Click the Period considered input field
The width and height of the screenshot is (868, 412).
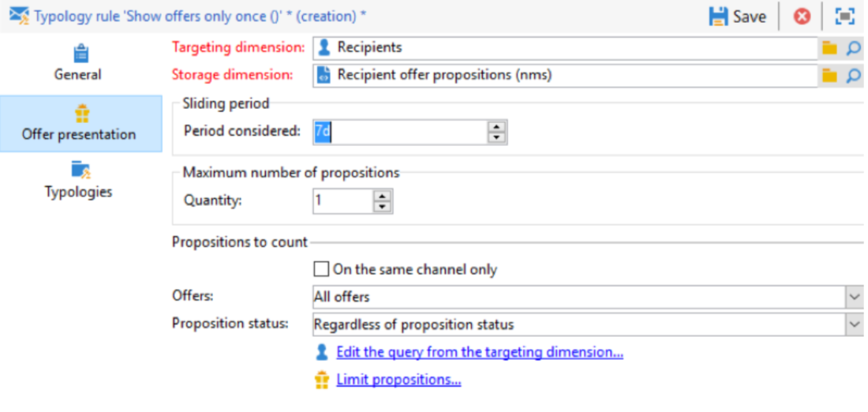(400, 133)
